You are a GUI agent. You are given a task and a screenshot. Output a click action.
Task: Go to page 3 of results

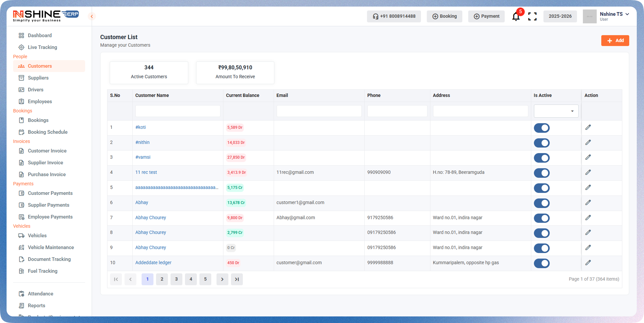pyautogui.click(x=176, y=279)
